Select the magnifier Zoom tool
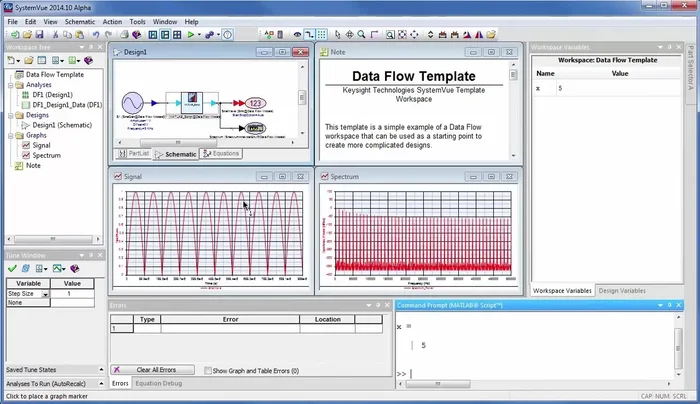Image resolution: width=700 pixels, height=404 pixels. click(363, 34)
